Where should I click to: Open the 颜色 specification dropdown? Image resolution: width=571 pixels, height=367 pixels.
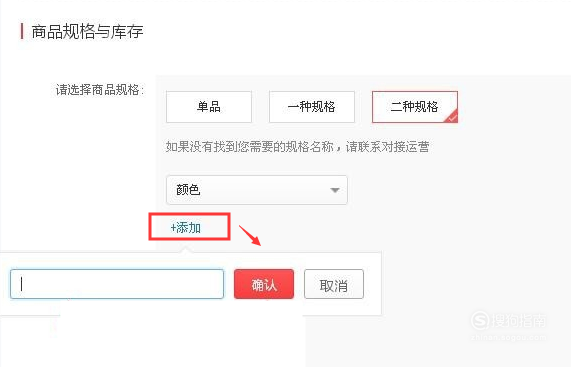(257, 190)
